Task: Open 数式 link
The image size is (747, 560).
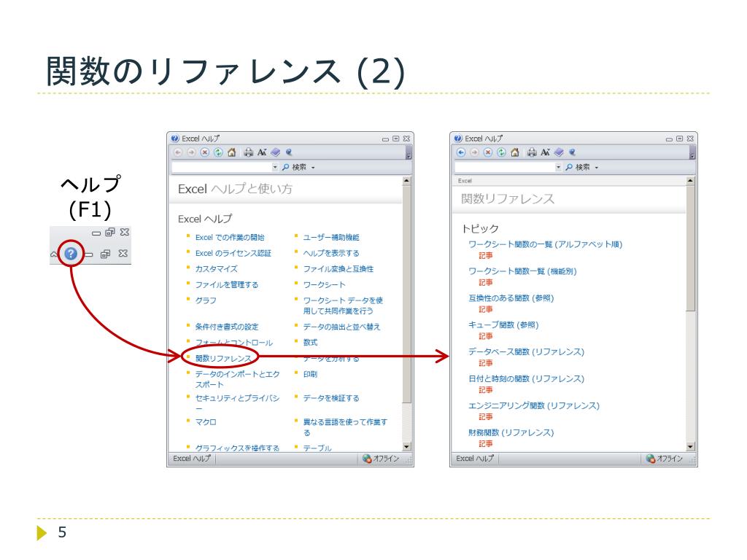Action: tap(310, 343)
